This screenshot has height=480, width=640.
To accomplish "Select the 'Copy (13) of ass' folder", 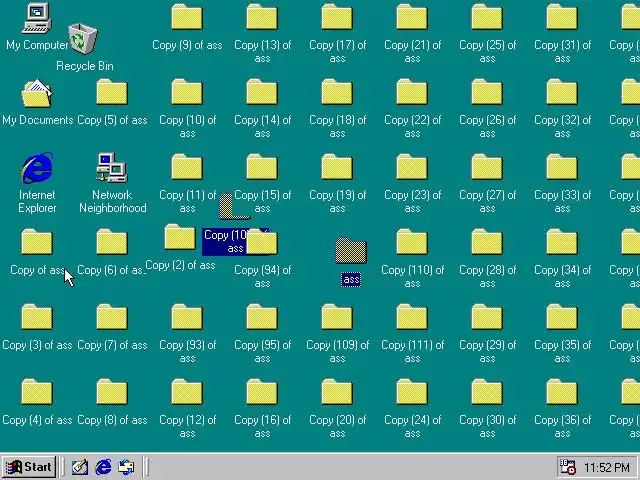I will click(x=262, y=17).
